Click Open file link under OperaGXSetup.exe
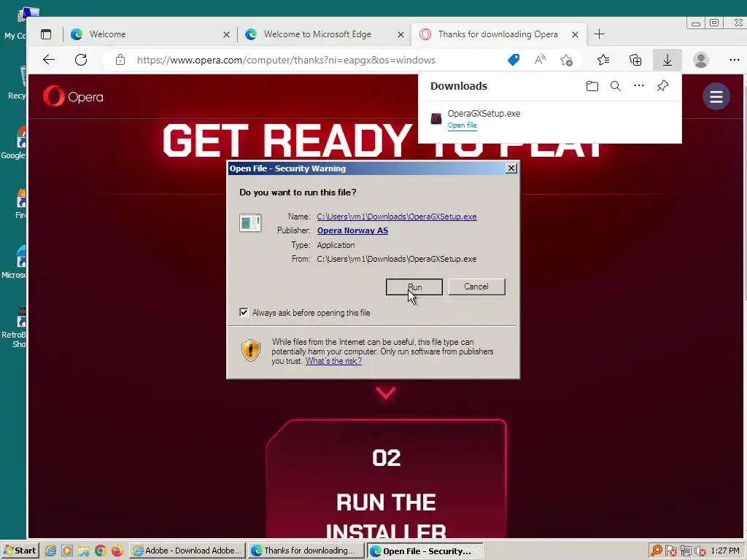 coord(462,125)
